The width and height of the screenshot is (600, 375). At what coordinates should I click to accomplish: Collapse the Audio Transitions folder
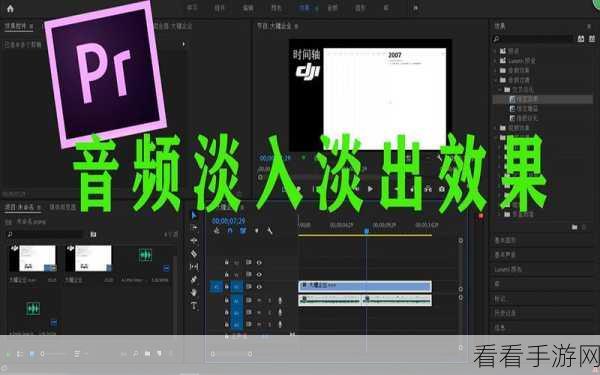click(x=497, y=80)
